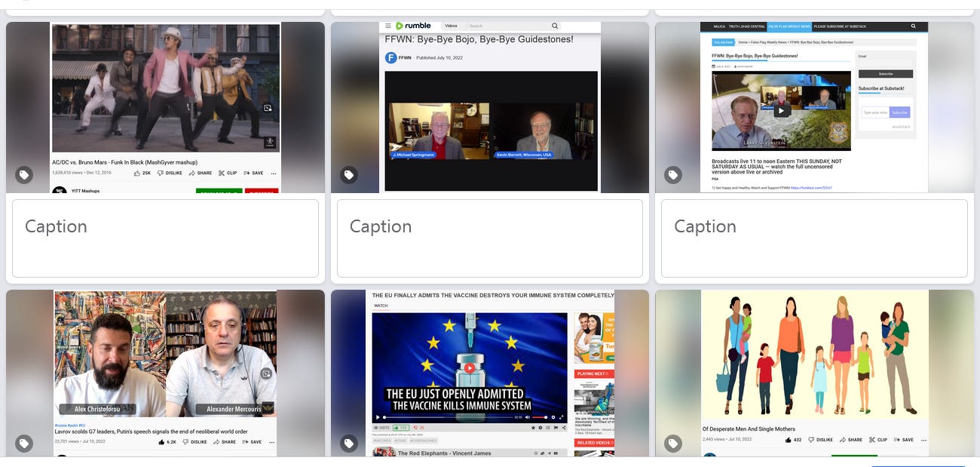Click tag icon on the Single Mothers image
The image size is (980, 467).
point(672,444)
